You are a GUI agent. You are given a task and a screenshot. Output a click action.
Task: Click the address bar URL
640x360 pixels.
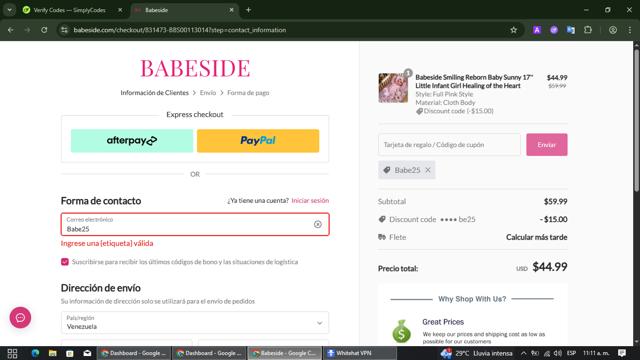click(x=180, y=30)
